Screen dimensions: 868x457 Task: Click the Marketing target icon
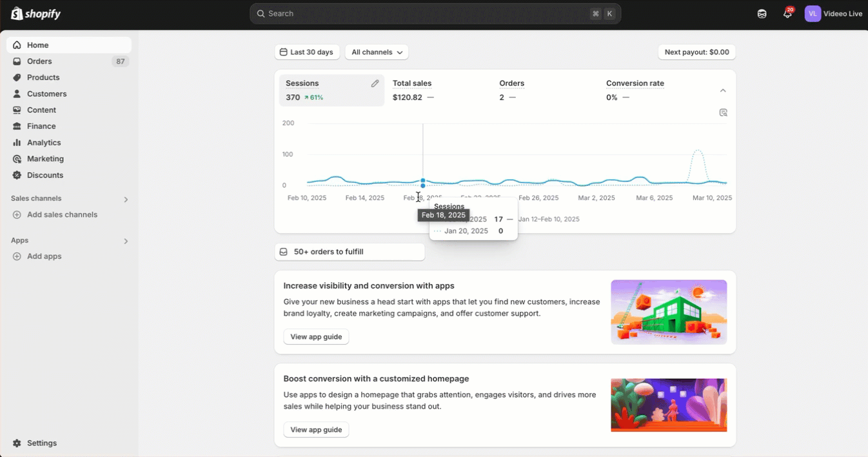(17, 159)
